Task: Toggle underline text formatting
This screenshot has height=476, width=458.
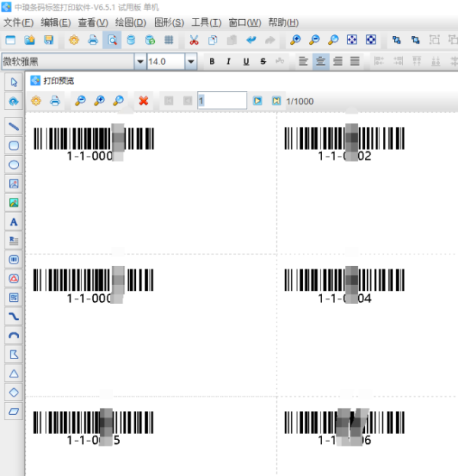Action: 246,61
